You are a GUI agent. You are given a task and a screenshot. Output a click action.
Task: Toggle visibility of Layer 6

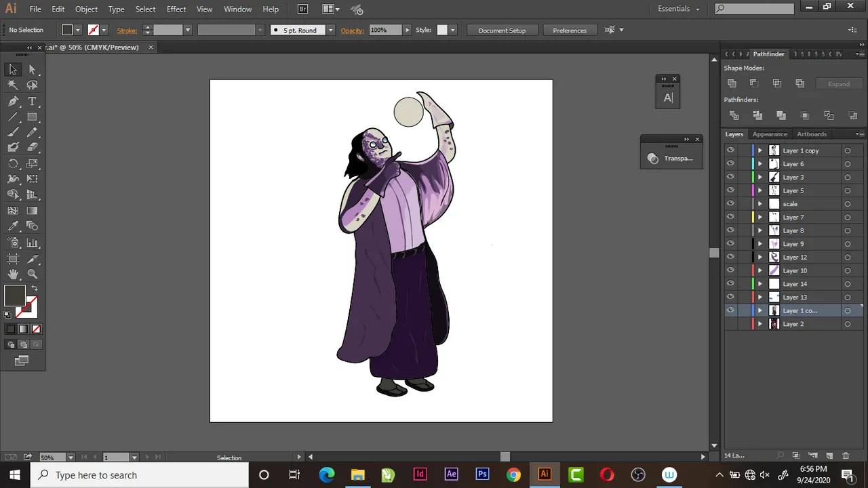[730, 164]
